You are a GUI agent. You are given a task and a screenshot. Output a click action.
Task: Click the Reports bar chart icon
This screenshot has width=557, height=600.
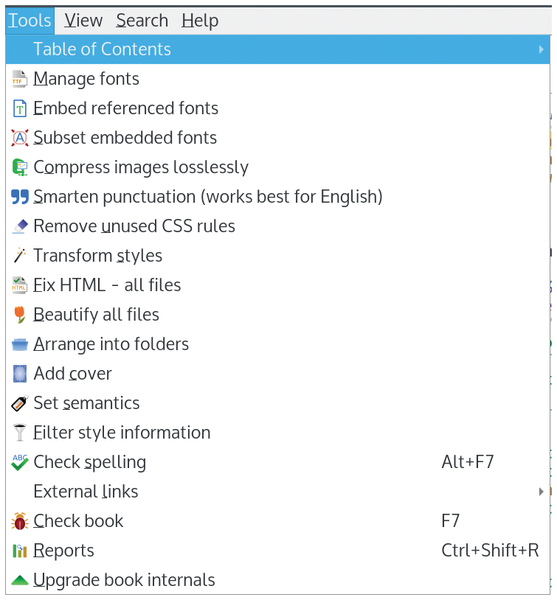point(19,551)
